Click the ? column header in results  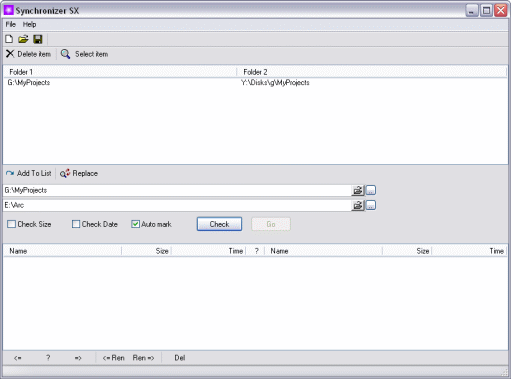tap(256, 251)
